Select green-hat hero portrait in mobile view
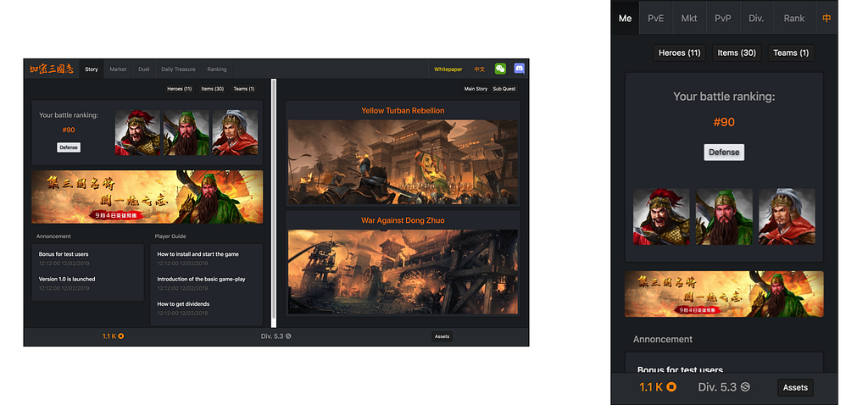This screenshot has height=405, width=868. (724, 217)
